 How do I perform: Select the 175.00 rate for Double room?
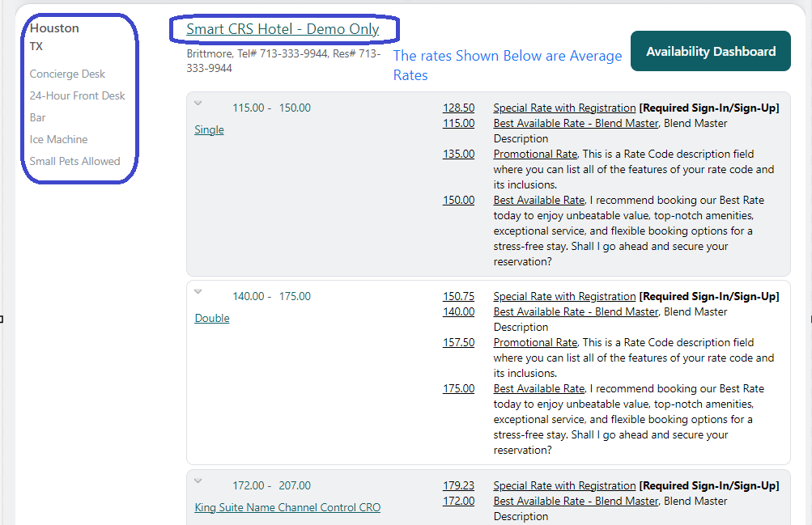(458, 388)
